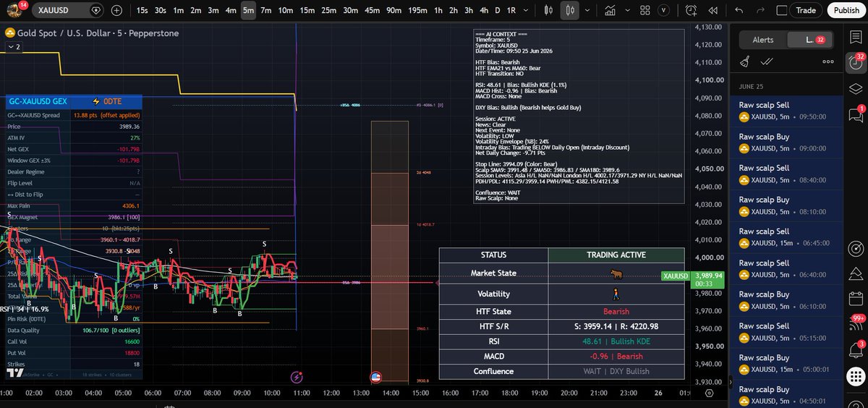
Task: Redo the chart action
Action: tap(759, 11)
